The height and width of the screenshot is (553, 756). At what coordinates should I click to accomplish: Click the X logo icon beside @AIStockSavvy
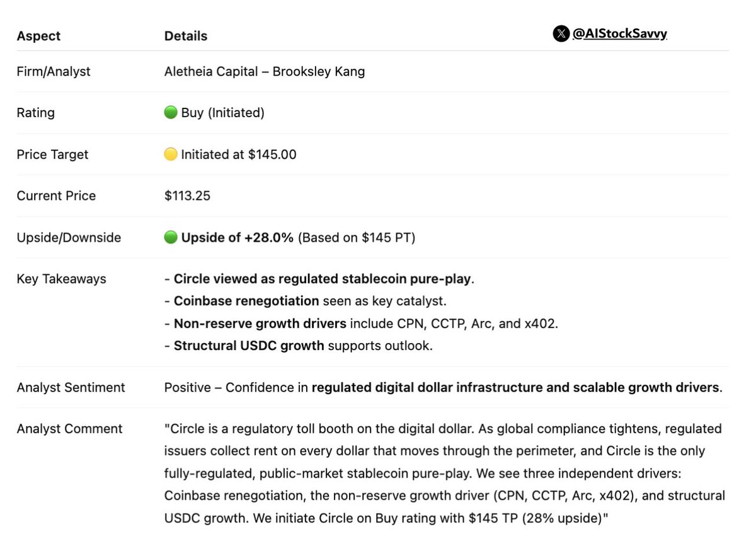pyautogui.click(x=561, y=33)
